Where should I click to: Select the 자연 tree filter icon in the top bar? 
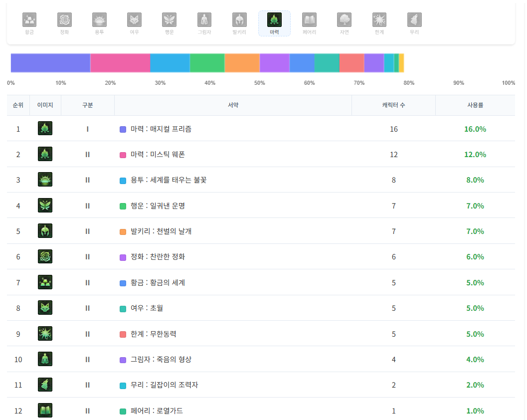pyautogui.click(x=344, y=20)
